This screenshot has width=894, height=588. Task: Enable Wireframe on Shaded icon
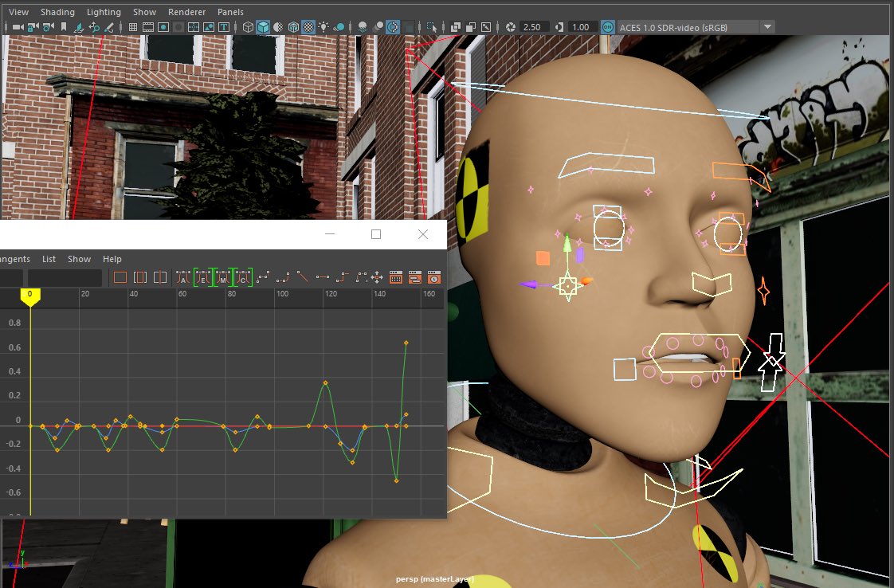pyautogui.click(x=293, y=27)
